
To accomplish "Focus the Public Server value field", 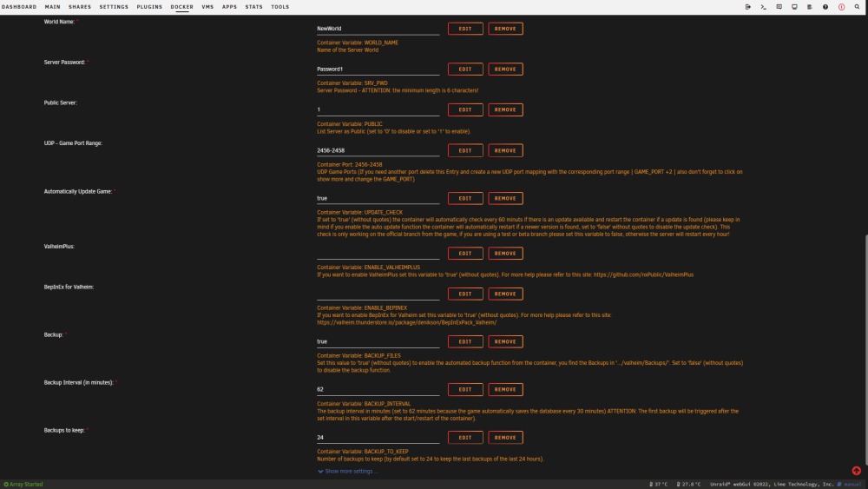I will coord(378,109).
